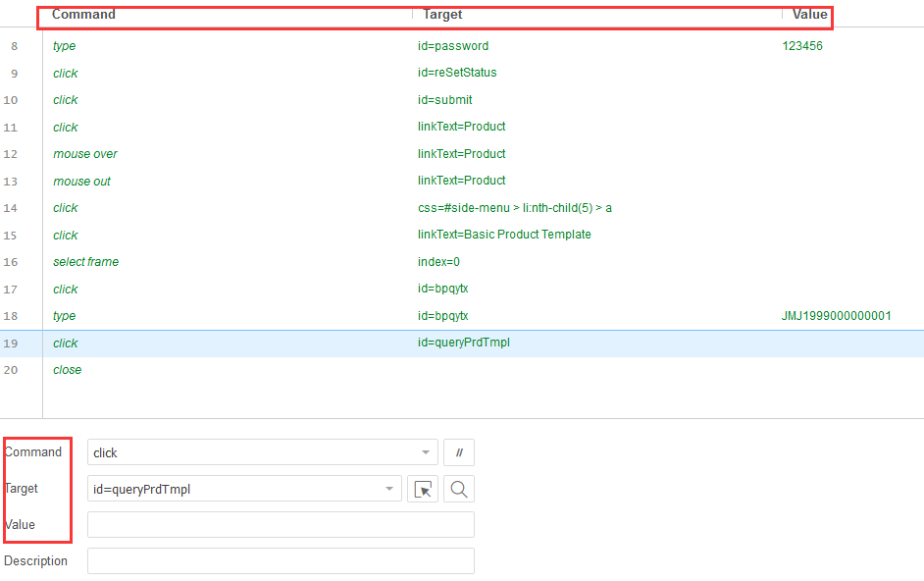Select the css=#side-menu target
The height and width of the screenshot is (581, 924).
click(x=515, y=208)
